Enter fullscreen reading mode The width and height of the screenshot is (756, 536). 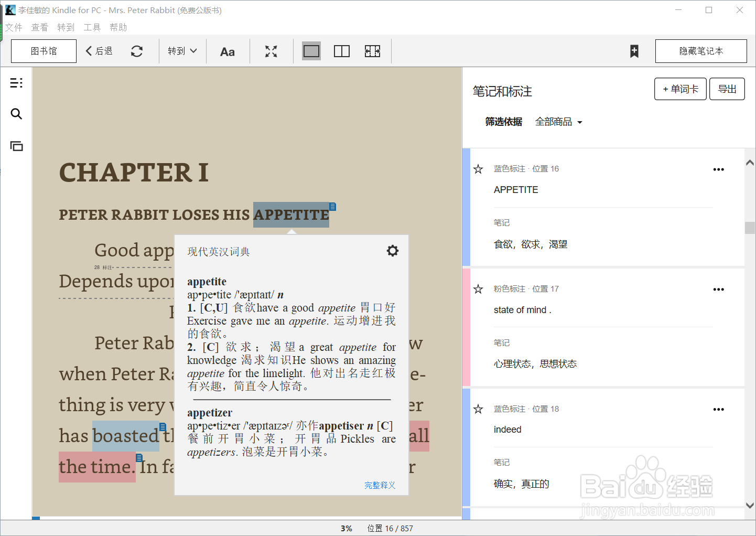[271, 51]
